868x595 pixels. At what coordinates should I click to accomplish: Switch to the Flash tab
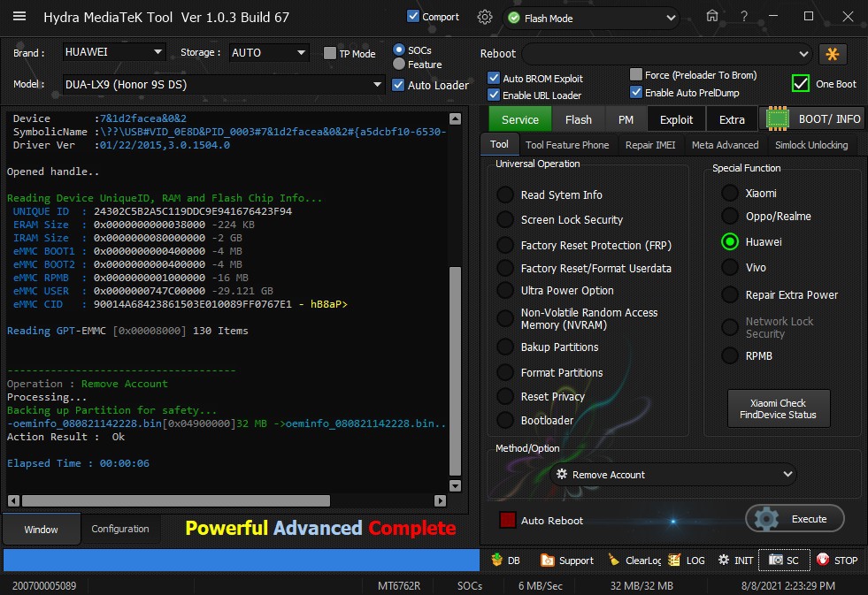(x=579, y=119)
